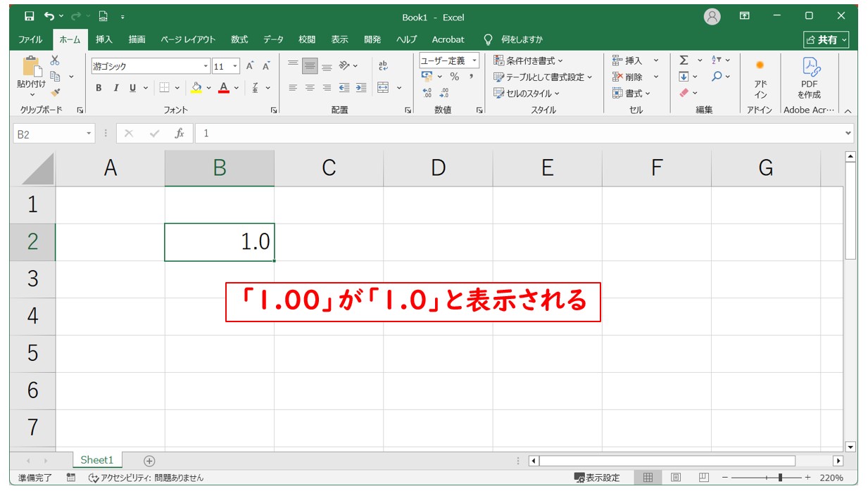Toggle Bold formatting
The width and height of the screenshot is (868, 491).
(99, 88)
